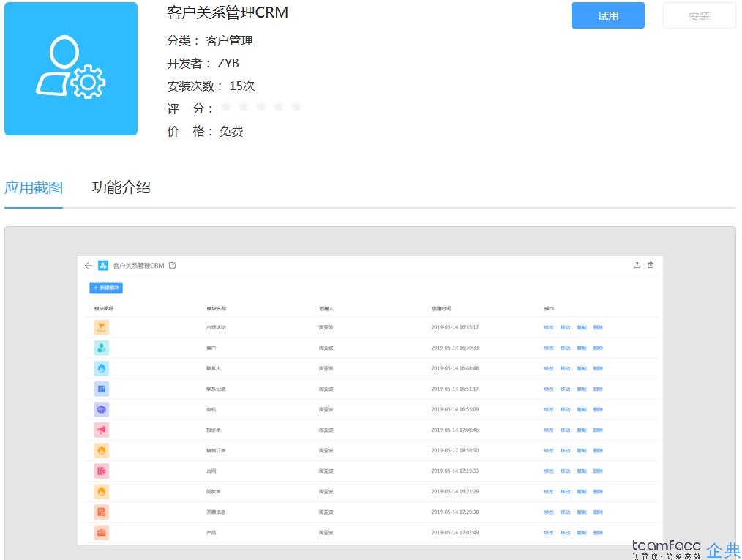Click the blue 试用 trial button
Screen dimensions: 742x560
pos(607,15)
